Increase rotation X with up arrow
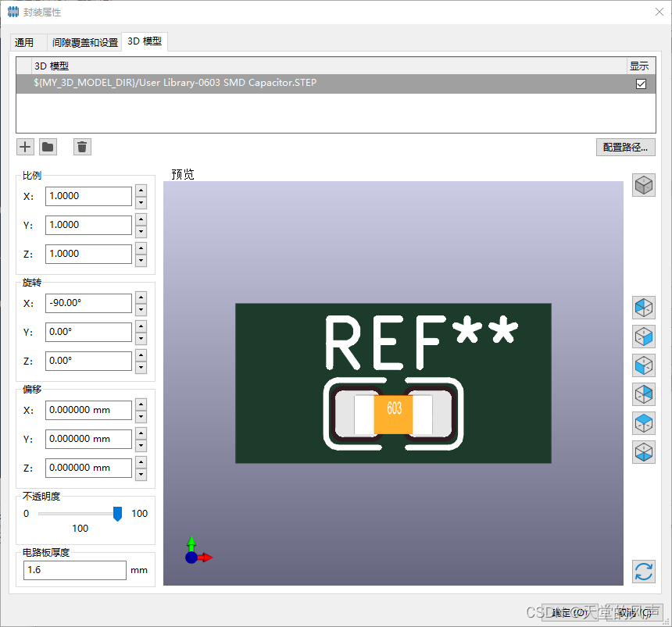This screenshot has height=627, width=672. point(141,297)
